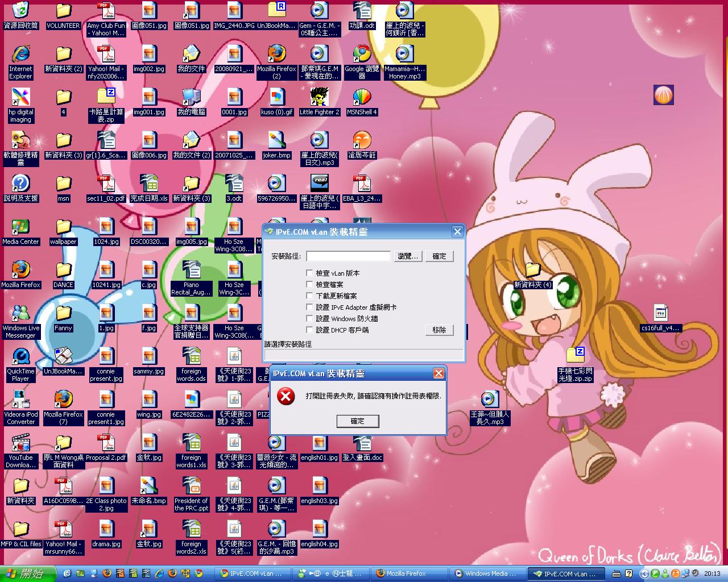Select the msn folder icon

coord(63,188)
